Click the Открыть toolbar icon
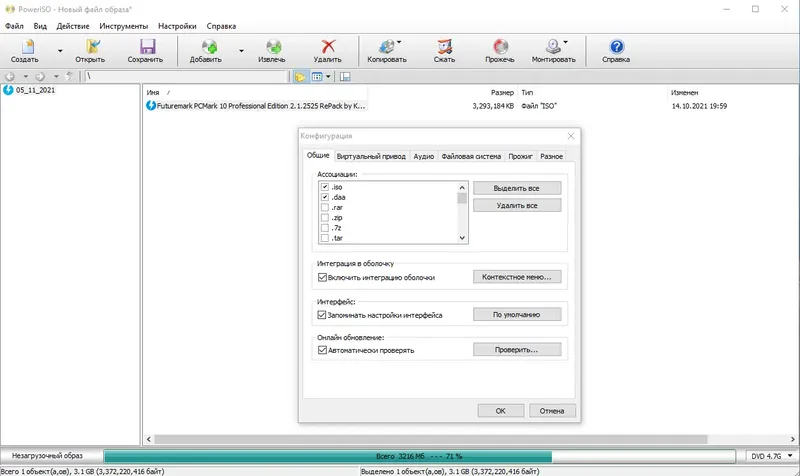 point(92,46)
